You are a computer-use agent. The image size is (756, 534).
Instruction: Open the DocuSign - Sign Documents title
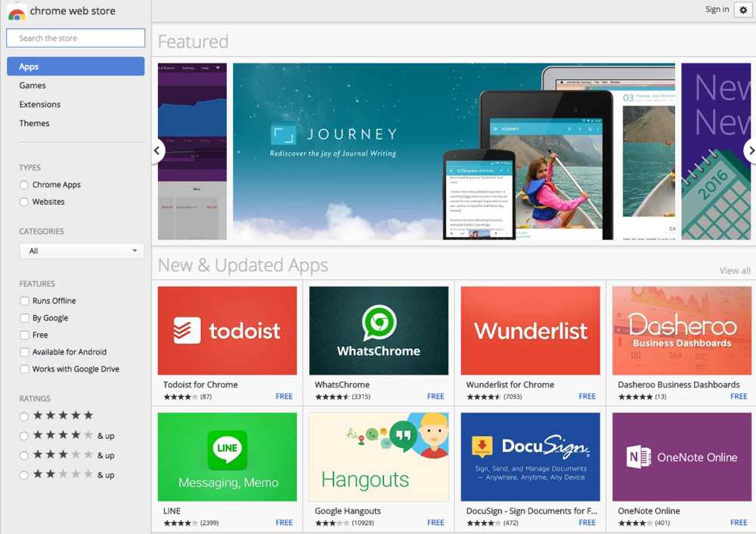(531, 511)
